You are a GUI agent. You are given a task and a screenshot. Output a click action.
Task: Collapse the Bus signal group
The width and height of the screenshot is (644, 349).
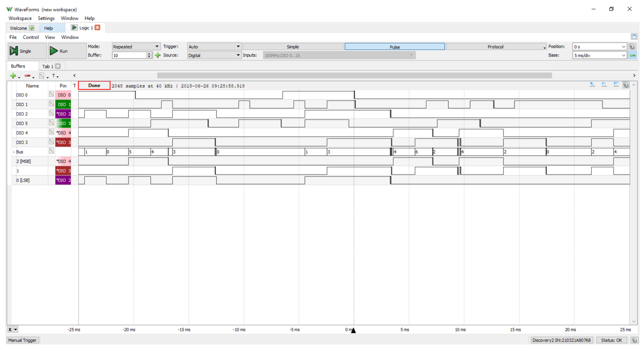pos(14,152)
